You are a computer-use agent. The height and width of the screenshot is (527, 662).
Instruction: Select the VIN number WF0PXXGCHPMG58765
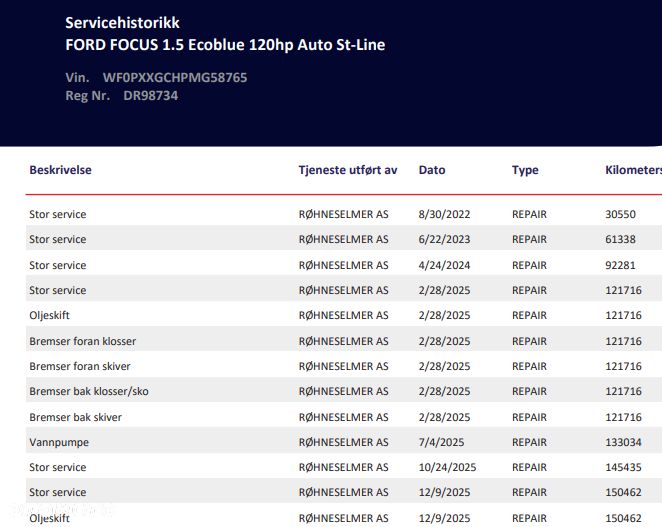pyautogui.click(x=175, y=77)
